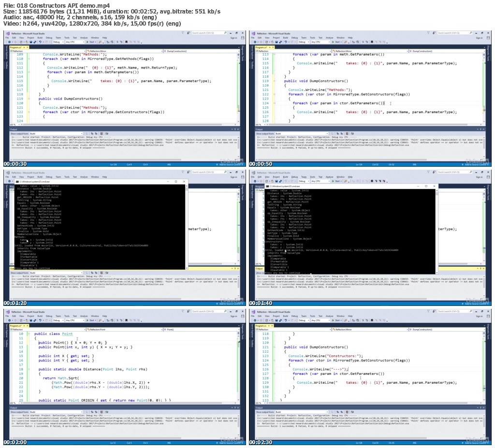Screen dimensions: 495x448
Task: Toggle Output panel auto-hide pin, 00:00:30 frame
Action: click(235, 130)
